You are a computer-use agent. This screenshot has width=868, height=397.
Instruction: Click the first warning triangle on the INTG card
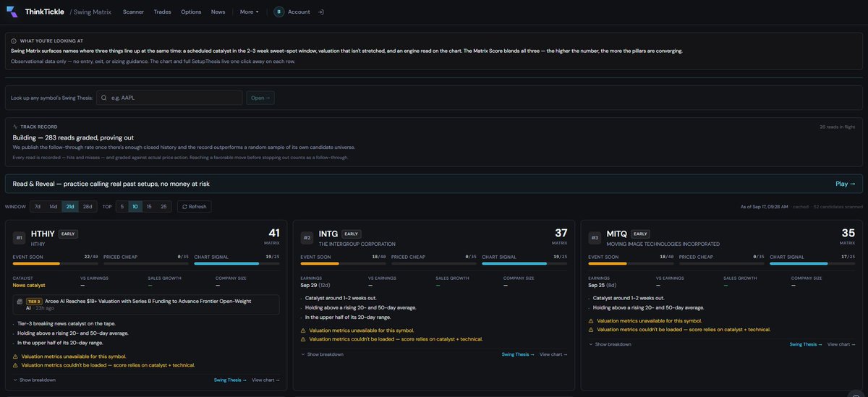point(302,330)
